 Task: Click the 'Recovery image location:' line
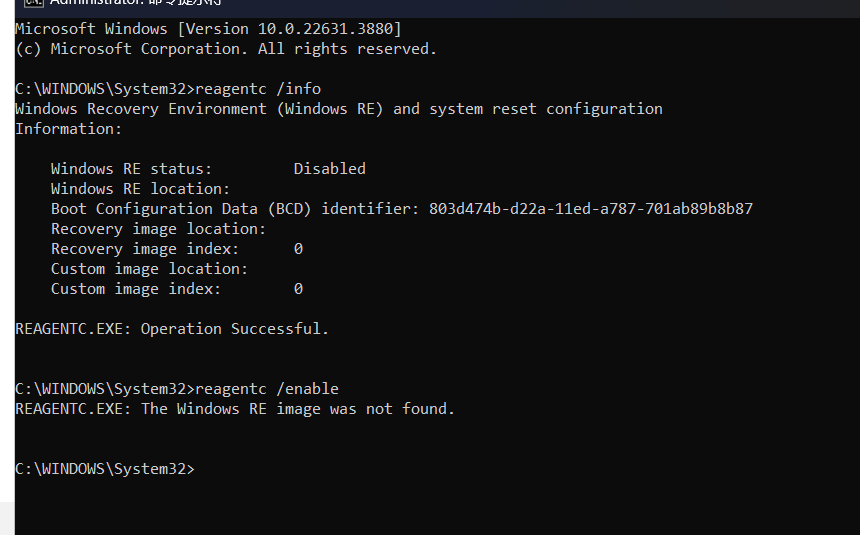click(x=159, y=229)
